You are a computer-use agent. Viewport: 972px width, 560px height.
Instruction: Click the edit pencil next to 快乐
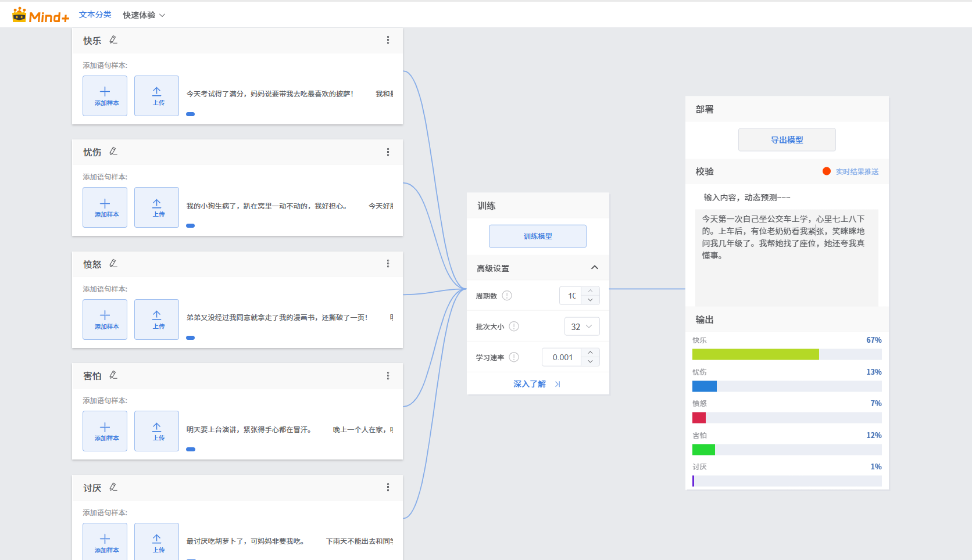coord(113,40)
